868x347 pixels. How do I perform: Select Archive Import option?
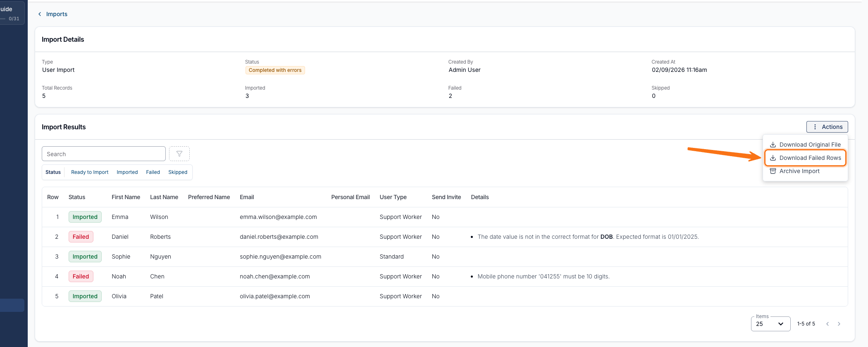tap(806, 171)
